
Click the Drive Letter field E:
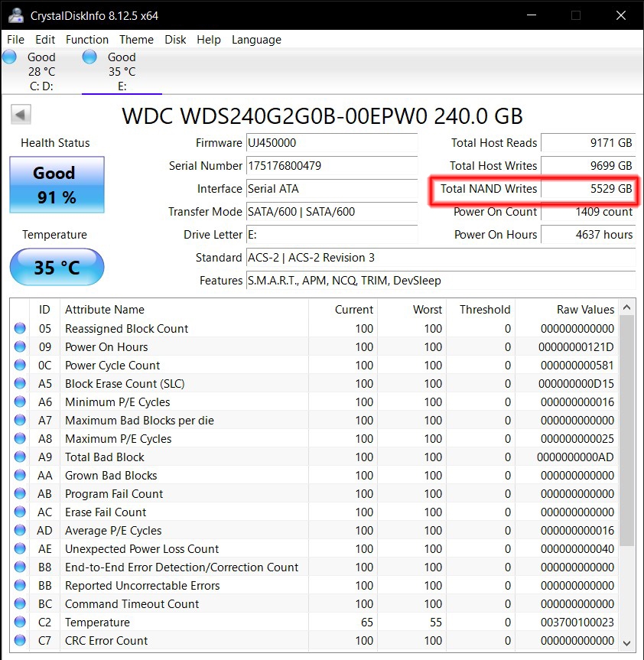tap(332, 235)
